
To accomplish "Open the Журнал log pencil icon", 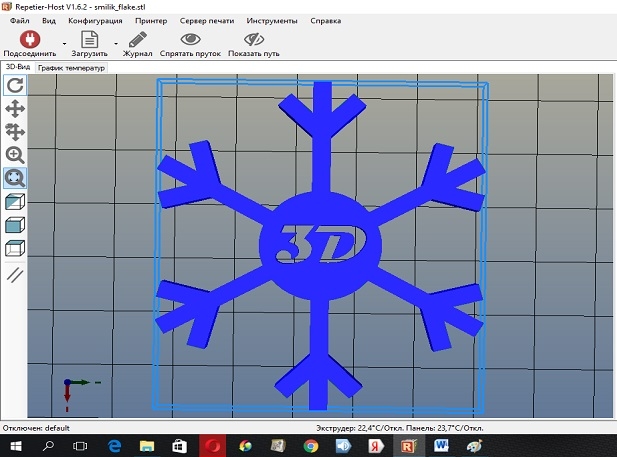I will pyautogui.click(x=137, y=39).
